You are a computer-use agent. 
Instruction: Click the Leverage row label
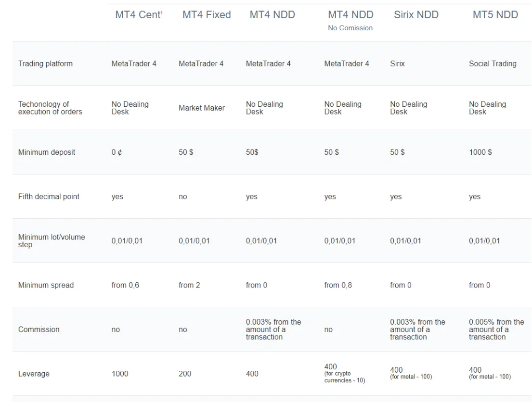coord(34,374)
